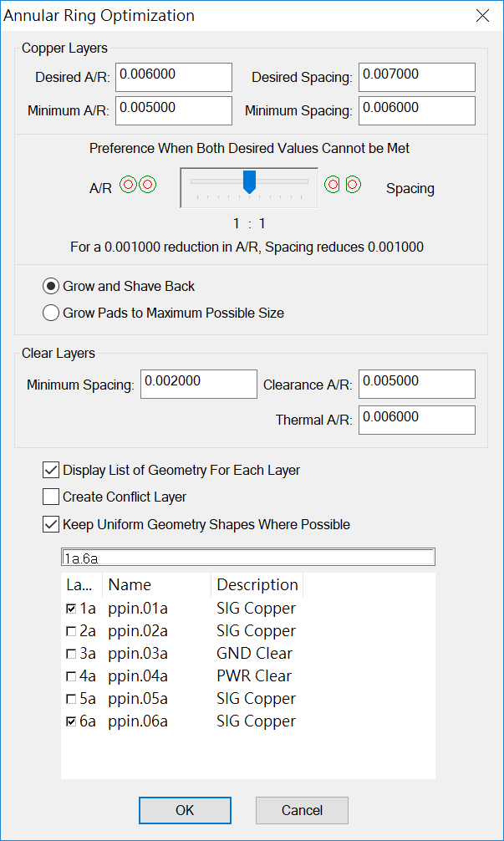
Task: Click Clear Layers Minimum Spacing field
Action: point(199,384)
